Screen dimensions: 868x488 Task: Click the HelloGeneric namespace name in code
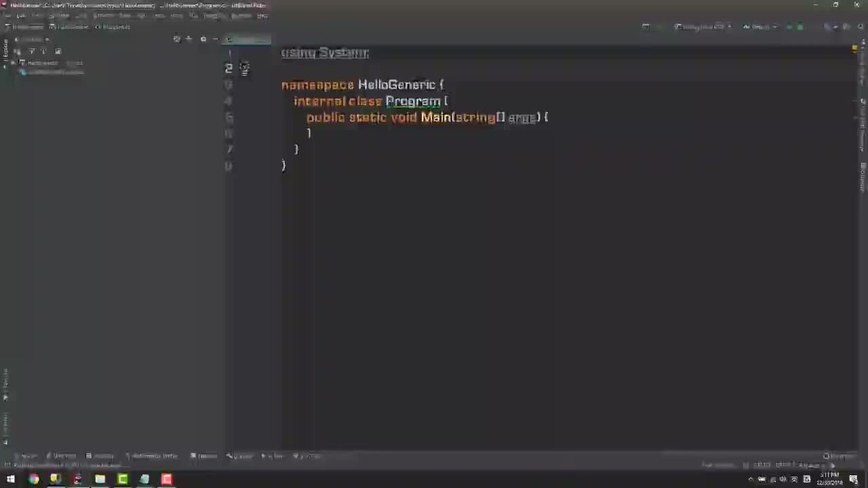point(397,85)
